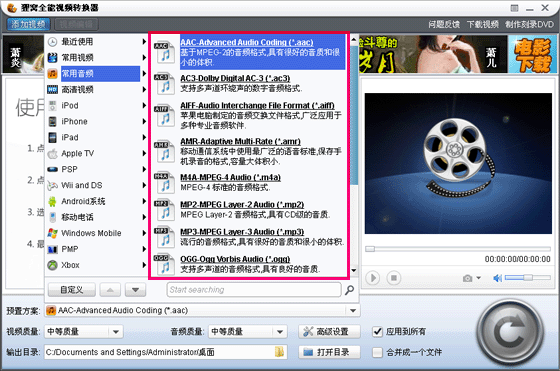Screen dimensions: 560x371
Task: Choose MP3-MPEG Layer-3 Audio (*.mp3)
Action: click(x=242, y=232)
